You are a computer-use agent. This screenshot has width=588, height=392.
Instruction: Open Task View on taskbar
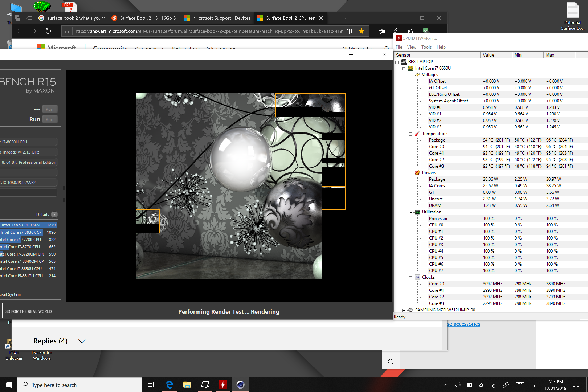coord(151,385)
